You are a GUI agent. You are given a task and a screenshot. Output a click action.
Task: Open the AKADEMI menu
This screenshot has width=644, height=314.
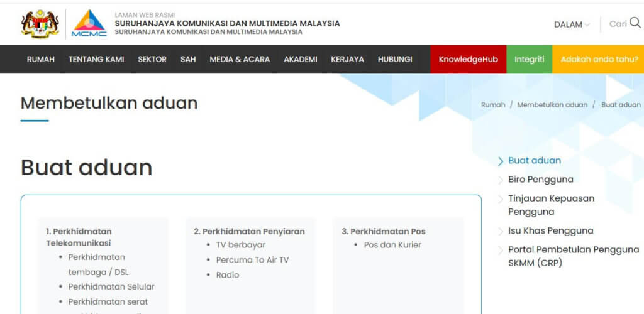301,60
